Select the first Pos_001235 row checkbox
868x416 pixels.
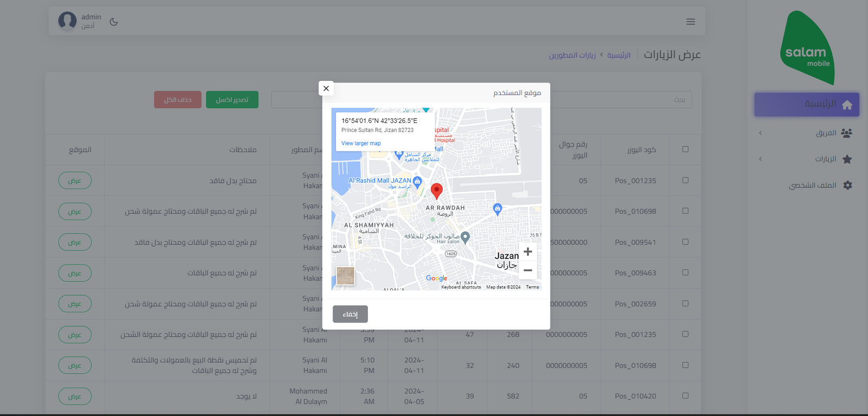click(685, 180)
